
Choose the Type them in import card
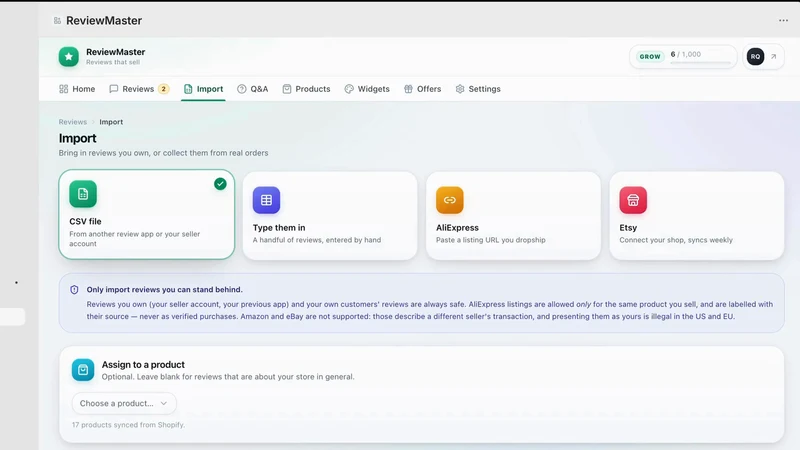click(330, 216)
